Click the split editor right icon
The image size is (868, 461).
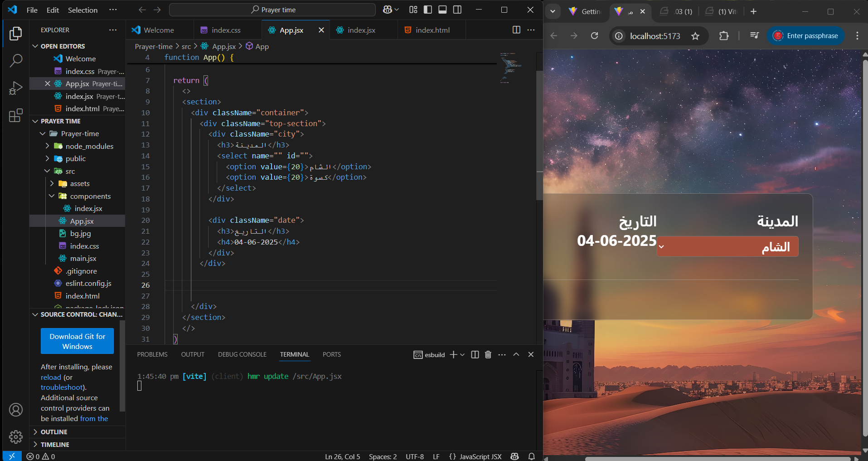[516, 30]
